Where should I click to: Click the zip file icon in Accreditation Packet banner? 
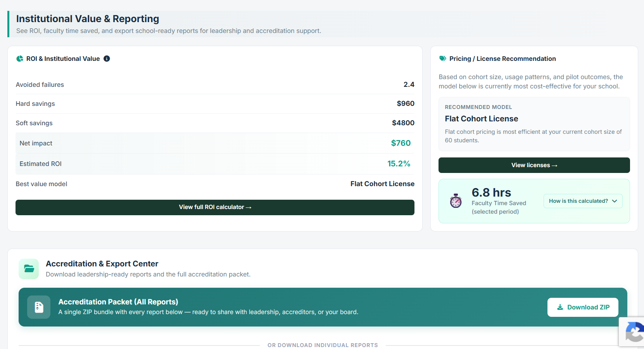pos(39,307)
